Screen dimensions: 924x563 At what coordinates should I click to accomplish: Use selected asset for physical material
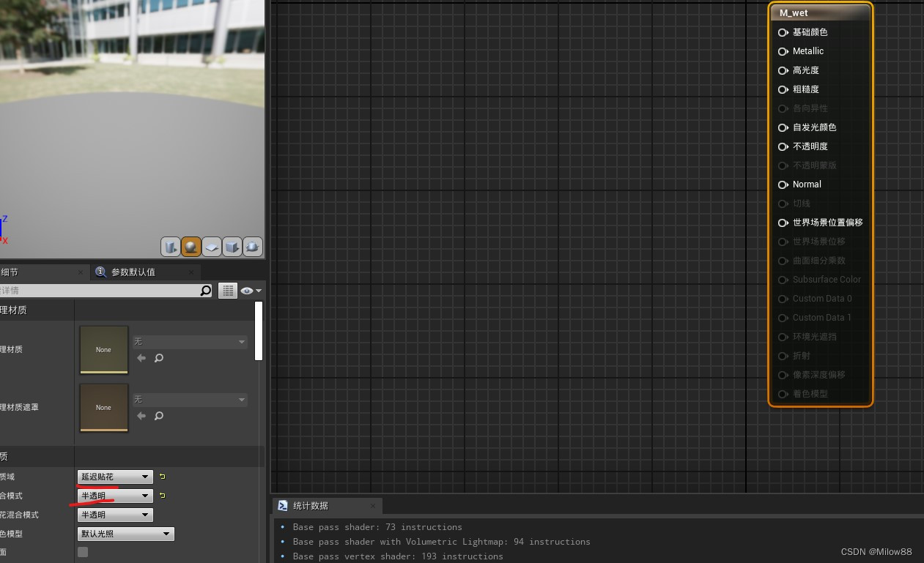(141, 358)
